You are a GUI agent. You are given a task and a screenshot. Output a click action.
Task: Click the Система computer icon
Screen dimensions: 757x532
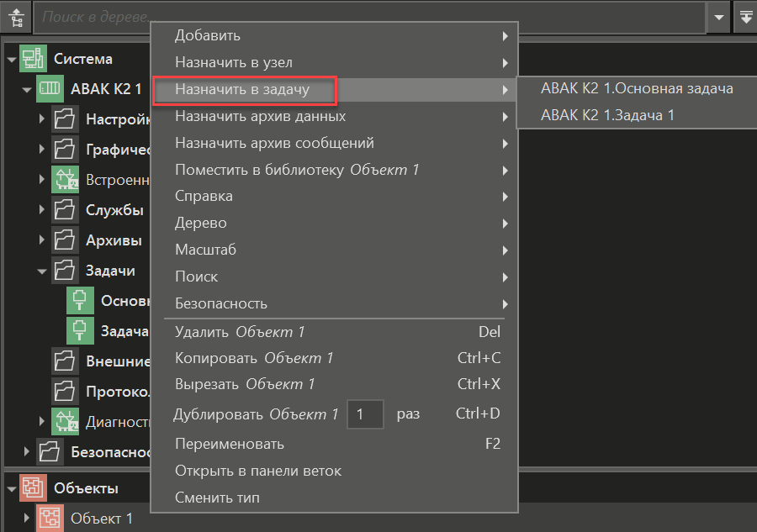point(34,58)
